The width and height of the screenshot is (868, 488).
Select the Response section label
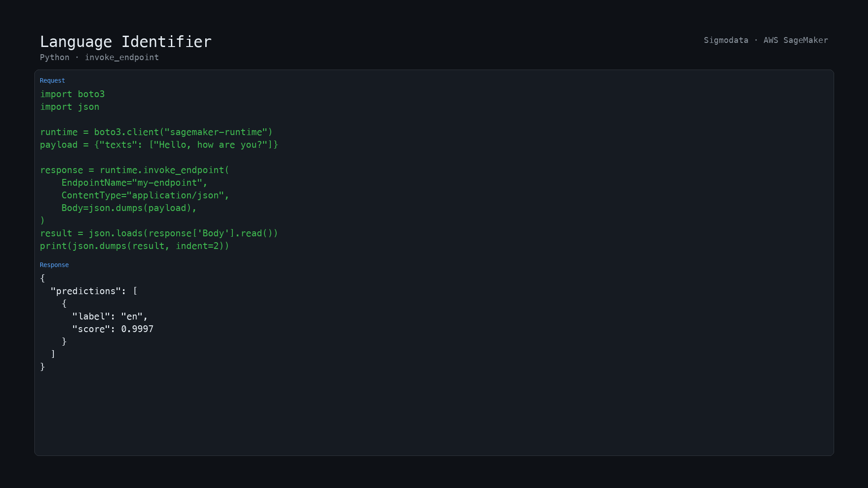tap(54, 265)
